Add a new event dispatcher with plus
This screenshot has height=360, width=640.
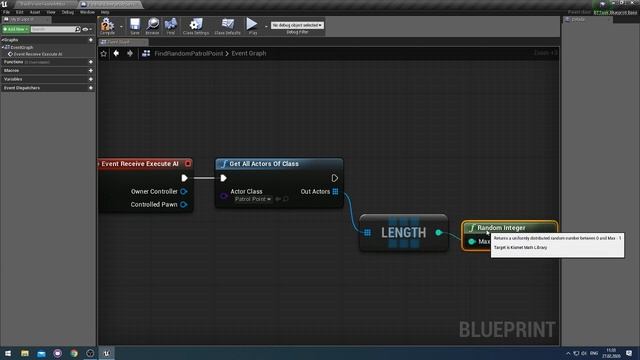(x=91, y=88)
